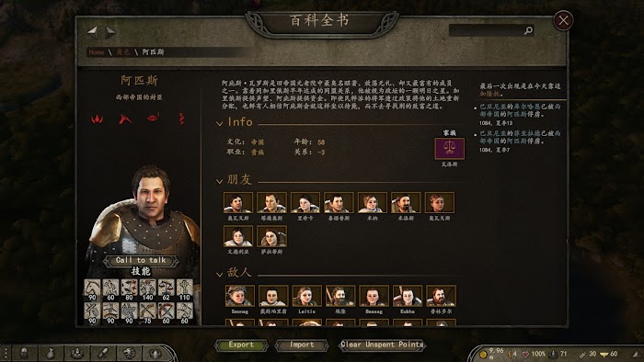Viewport: 644px width, 362px height.
Task: Click the Export button
Action: 241,345
